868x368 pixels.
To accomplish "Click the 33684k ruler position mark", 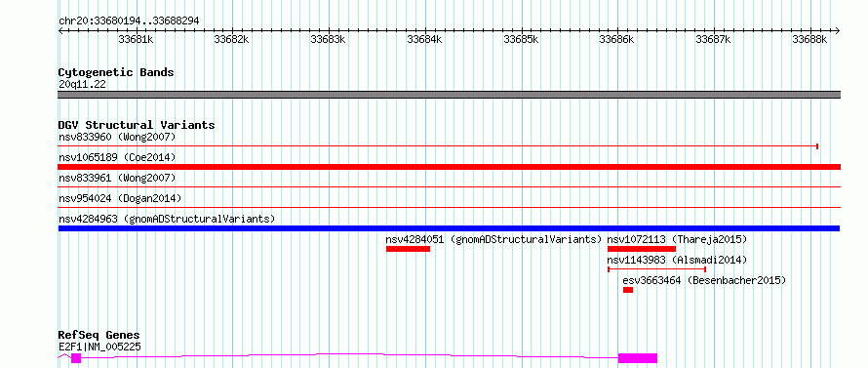I will pos(424,39).
